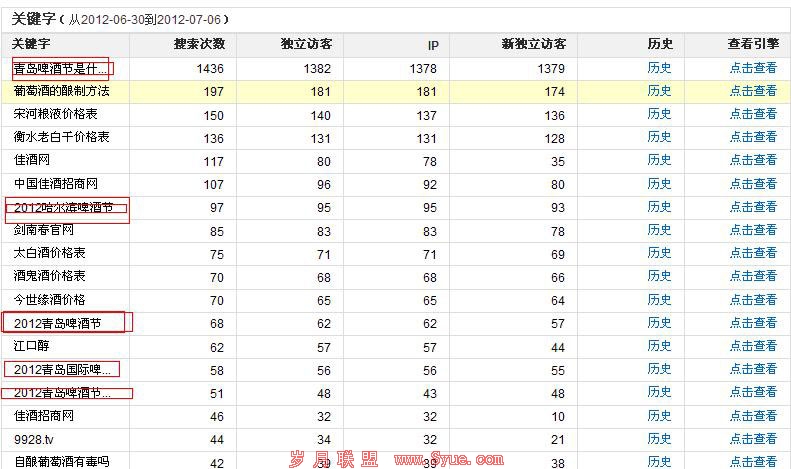The width and height of the screenshot is (791, 469).
Task: Select keyword 江口醇
Action: coord(31,346)
